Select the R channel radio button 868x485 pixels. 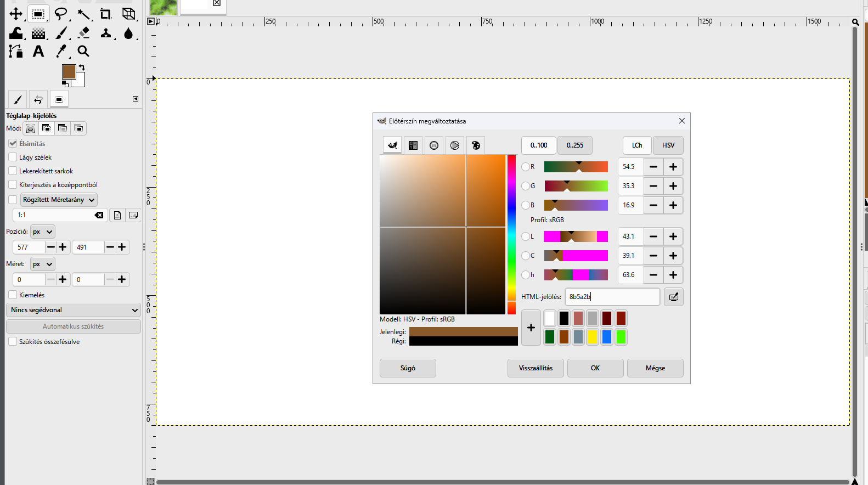(526, 167)
